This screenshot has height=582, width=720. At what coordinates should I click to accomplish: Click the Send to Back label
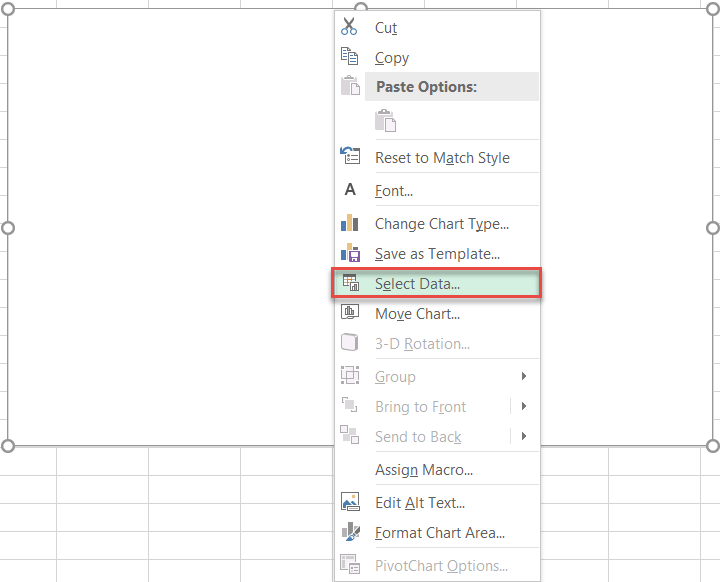tap(418, 436)
